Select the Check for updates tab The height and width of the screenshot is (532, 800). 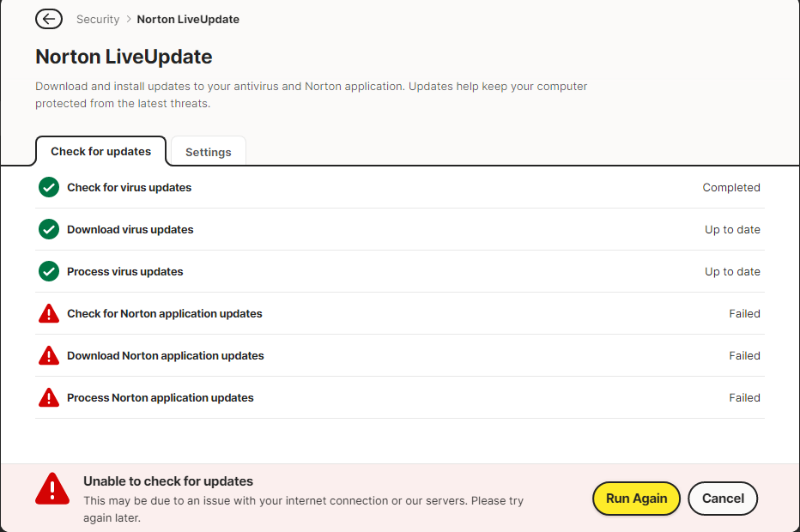pos(100,151)
